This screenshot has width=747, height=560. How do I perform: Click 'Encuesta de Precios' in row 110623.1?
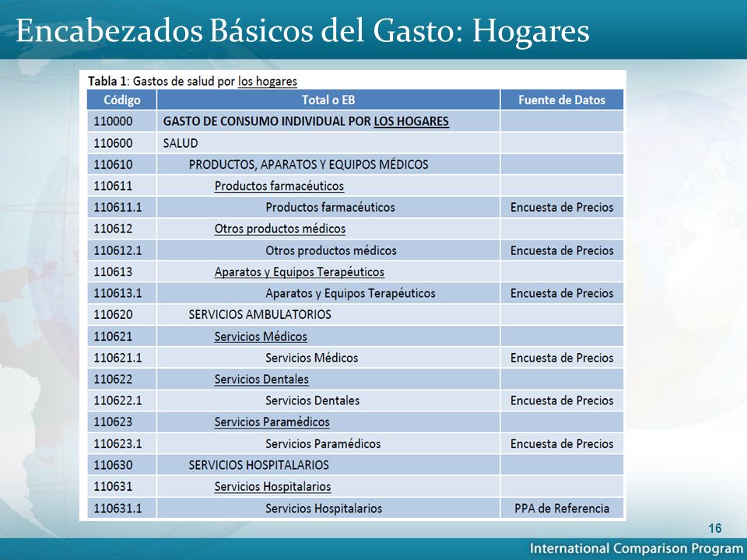(x=562, y=444)
